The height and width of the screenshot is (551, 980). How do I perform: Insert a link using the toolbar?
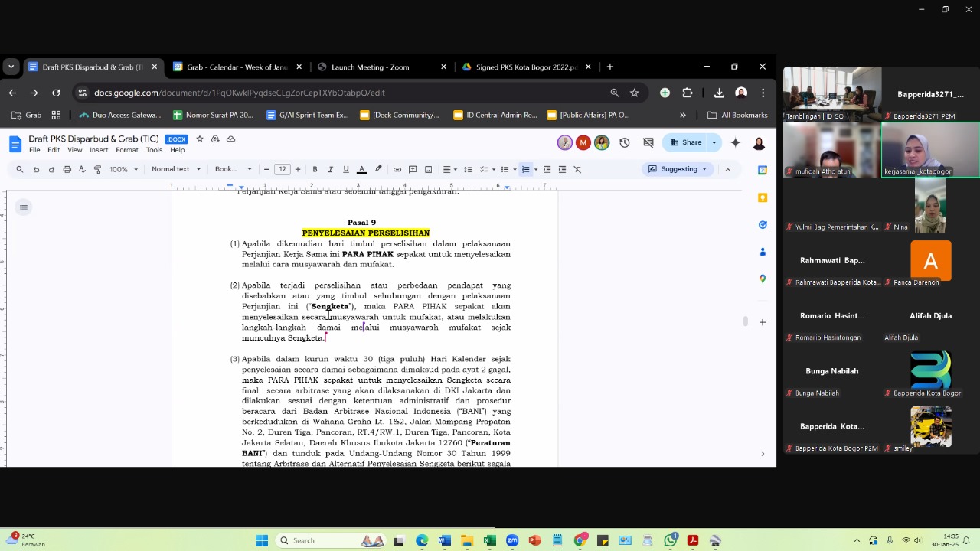click(397, 169)
